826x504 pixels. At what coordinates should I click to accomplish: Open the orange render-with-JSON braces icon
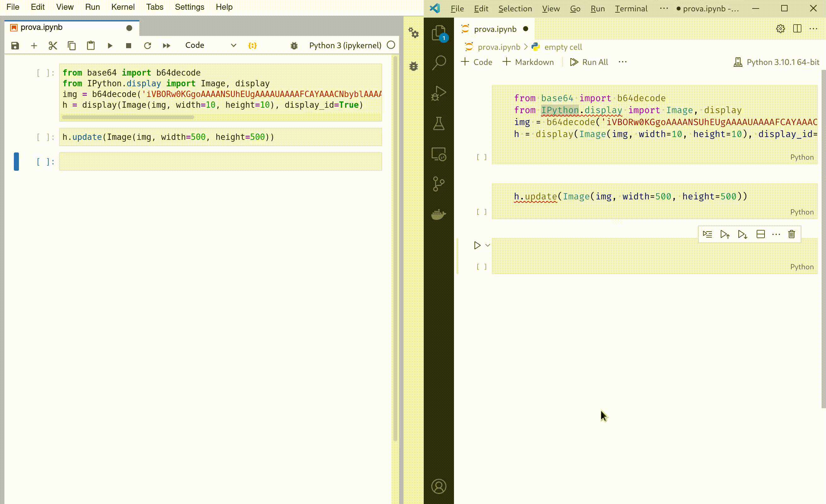(253, 46)
